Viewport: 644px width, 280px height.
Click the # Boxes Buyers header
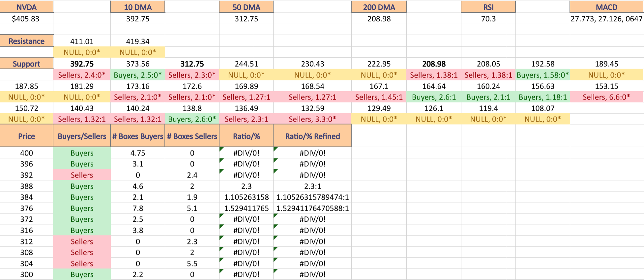tap(138, 136)
